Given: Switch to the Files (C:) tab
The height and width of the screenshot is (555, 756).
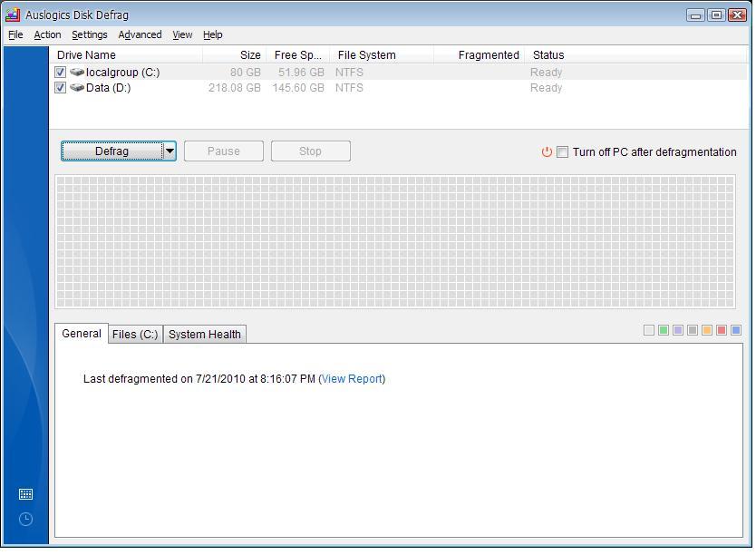Looking at the screenshot, I should 135,334.
